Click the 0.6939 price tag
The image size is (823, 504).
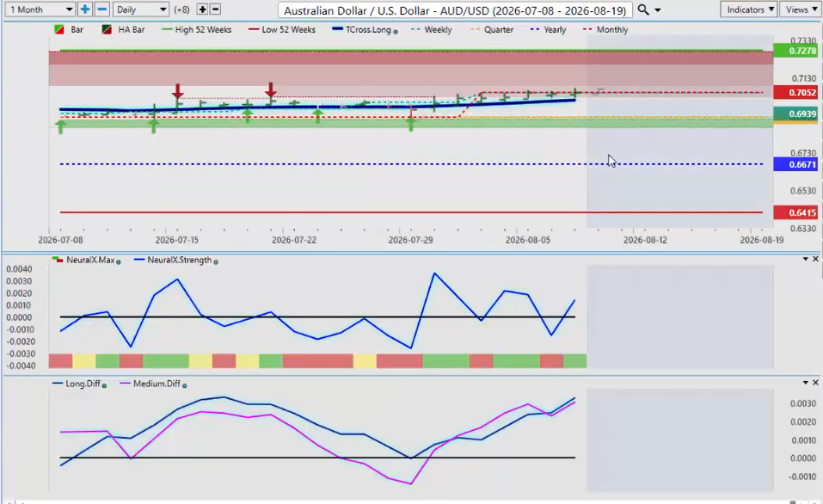(795, 114)
